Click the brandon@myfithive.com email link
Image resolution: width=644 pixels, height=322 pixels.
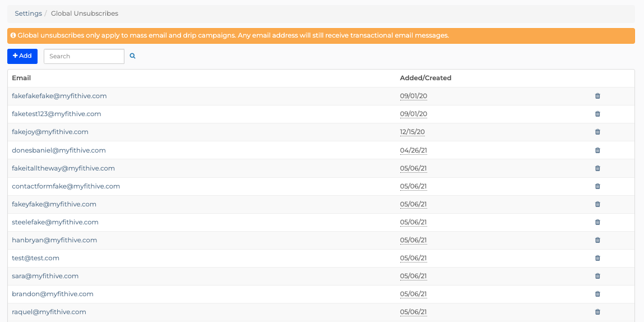(53, 294)
